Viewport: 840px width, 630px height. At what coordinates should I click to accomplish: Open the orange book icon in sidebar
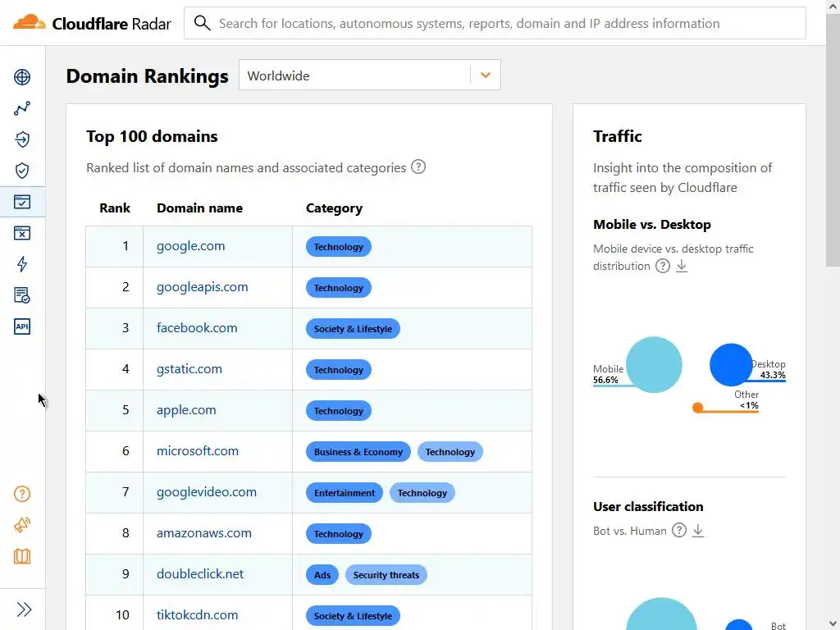click(x=22, y=556)
